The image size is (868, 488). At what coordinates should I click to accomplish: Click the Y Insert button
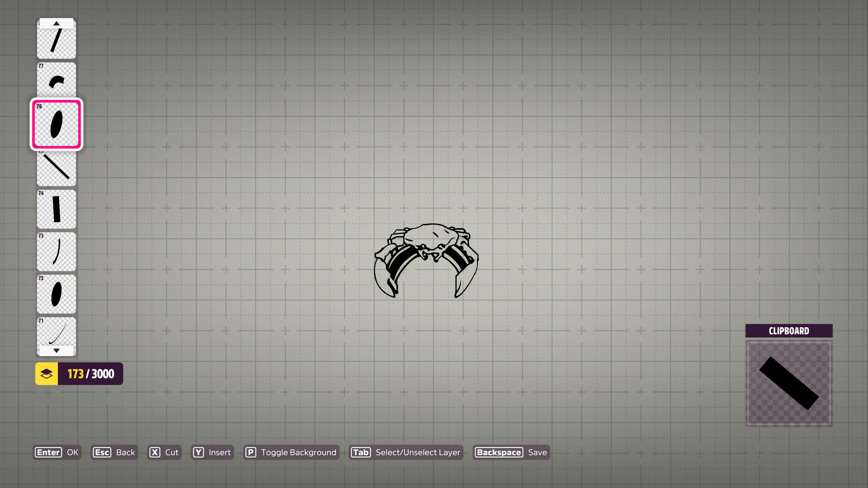tap(212, 452)
